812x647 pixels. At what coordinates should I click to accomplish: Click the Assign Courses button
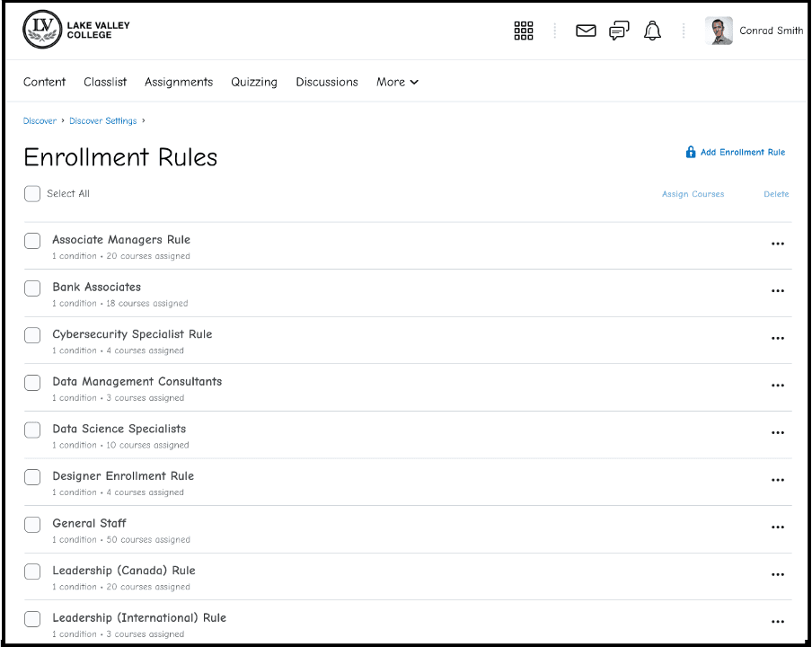pyautogui.click(x=693, y=194)
